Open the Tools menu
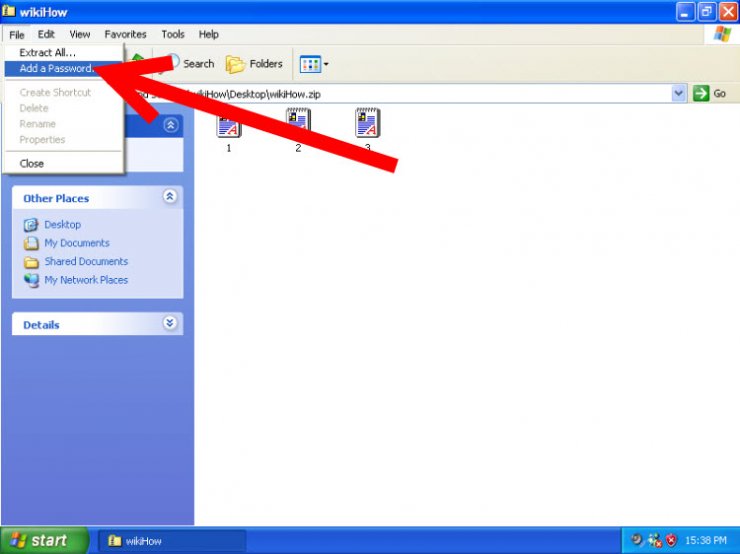The image size is (740, 554). coord(173,34)
